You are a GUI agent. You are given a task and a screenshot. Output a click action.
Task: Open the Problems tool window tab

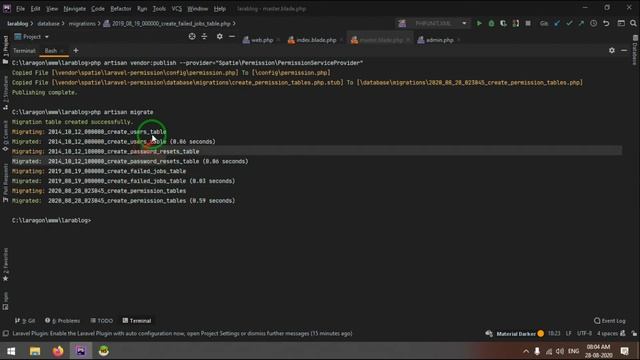[x=62, y=321]
